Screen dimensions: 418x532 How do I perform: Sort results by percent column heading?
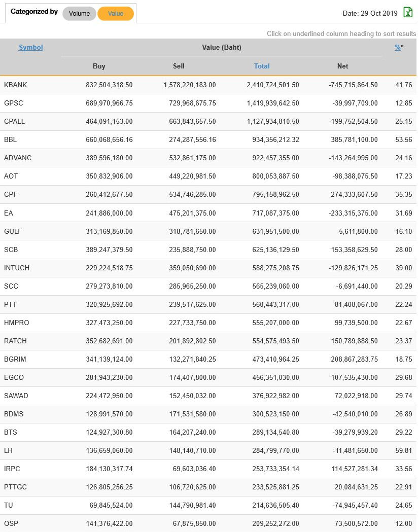point(398,47)
